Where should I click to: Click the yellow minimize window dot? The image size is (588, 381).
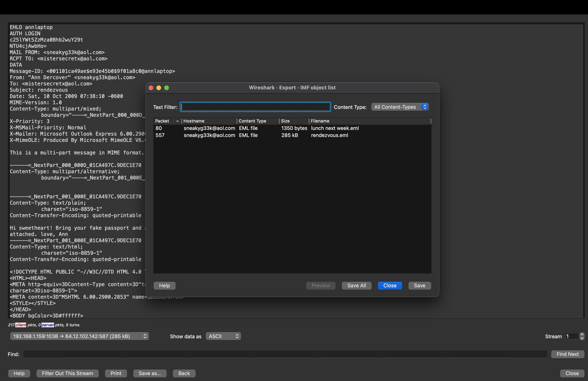pyautogui.click(x=159, y=88)
